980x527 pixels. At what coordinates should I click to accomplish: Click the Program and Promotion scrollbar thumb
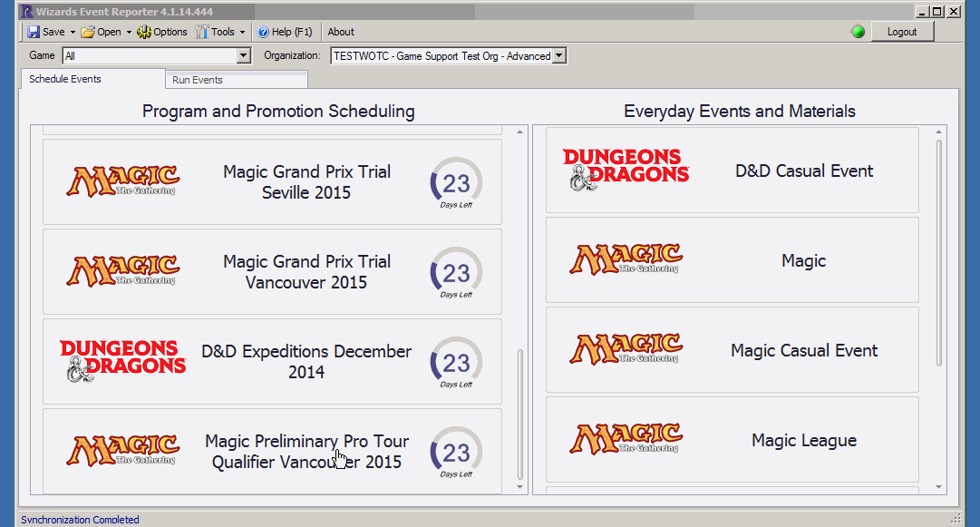pyautogui.click(x=520, y=415)
